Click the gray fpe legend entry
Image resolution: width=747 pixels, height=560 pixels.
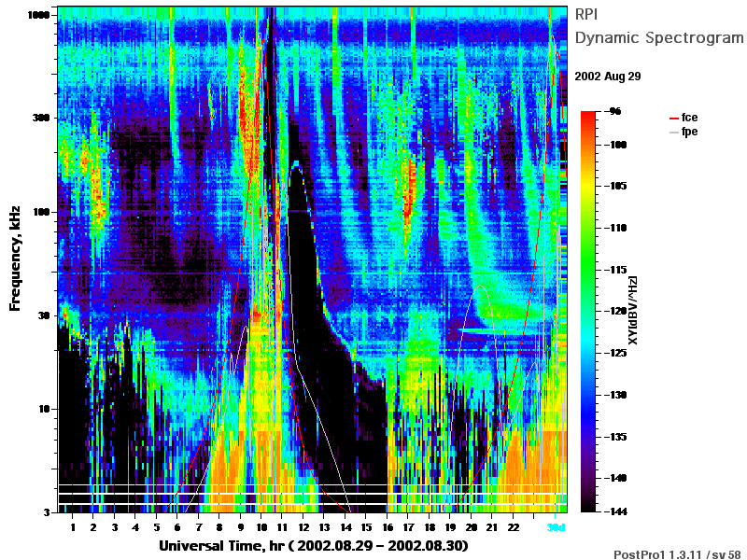(x=684, y=132)
